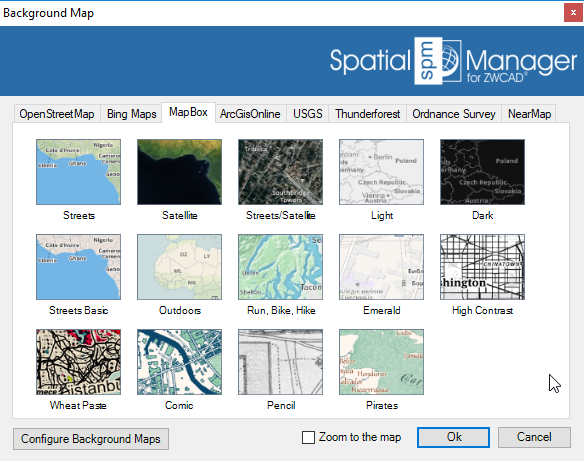The width and height of the screenshot is (584, 461).
Task: Choose the Satellite map style
Action: click(x=179, y=172)
